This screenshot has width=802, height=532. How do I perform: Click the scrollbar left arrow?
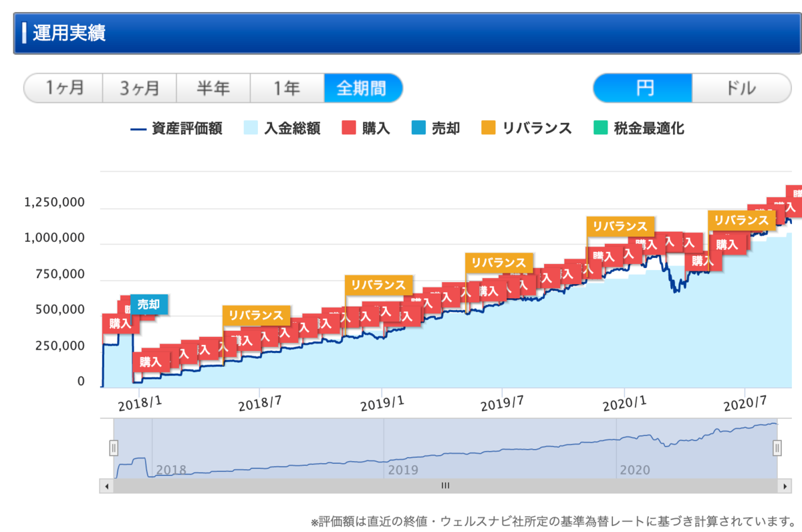[x=106, y=487]
